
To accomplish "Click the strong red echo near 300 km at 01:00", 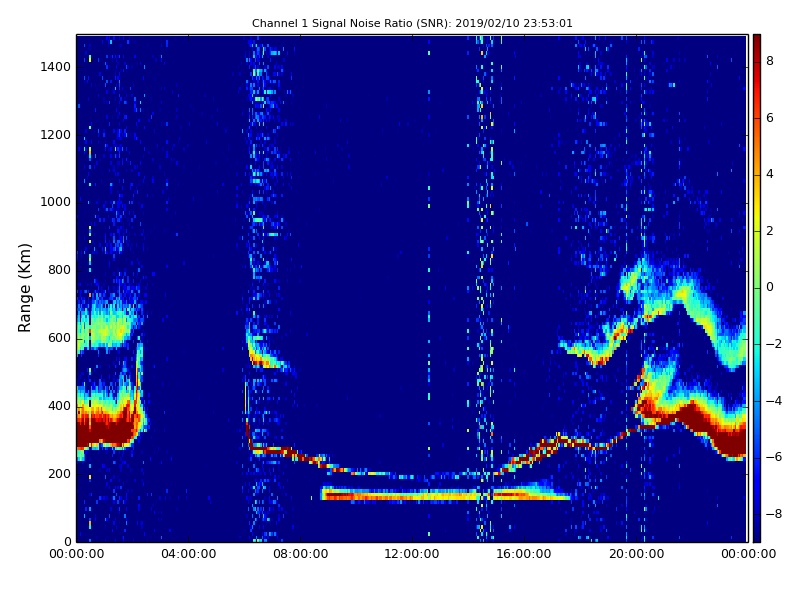I will [x=105, y=430].
